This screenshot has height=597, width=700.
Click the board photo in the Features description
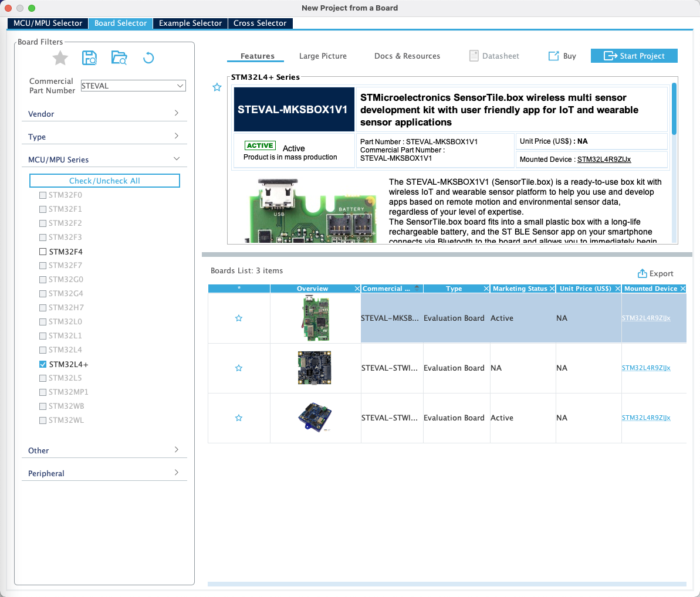(x=311, y=211)
